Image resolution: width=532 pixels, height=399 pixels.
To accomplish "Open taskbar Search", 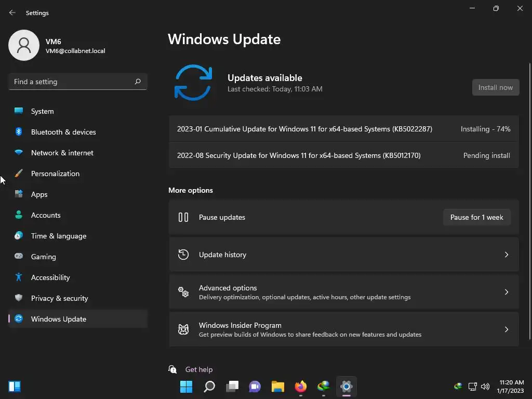I will click(x=209, y=387).
